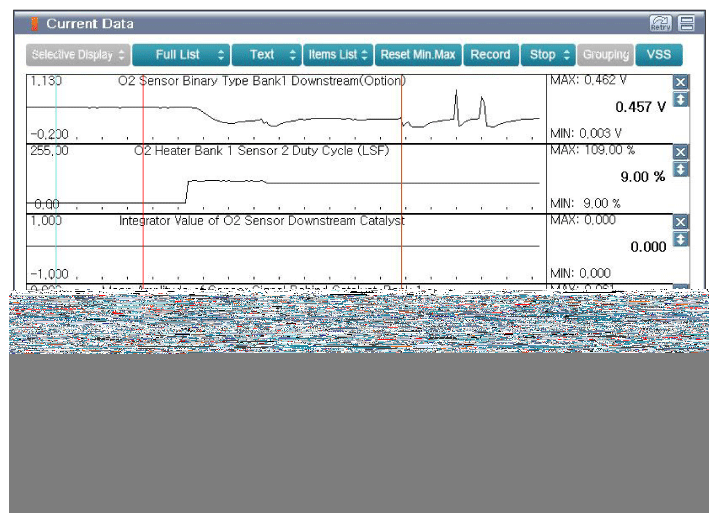Click the Grouping button
718x522 pixels.
pyautogui.click(x=605, y=55)
